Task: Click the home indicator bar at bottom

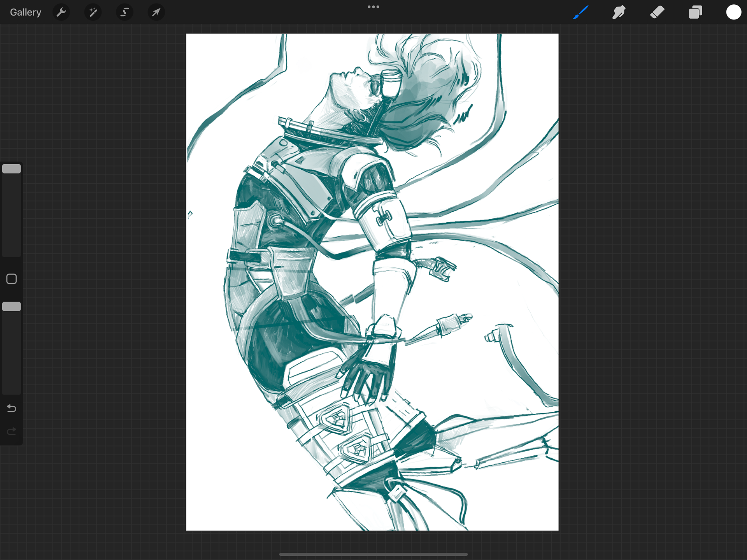Action: click(x=373, y=554)
